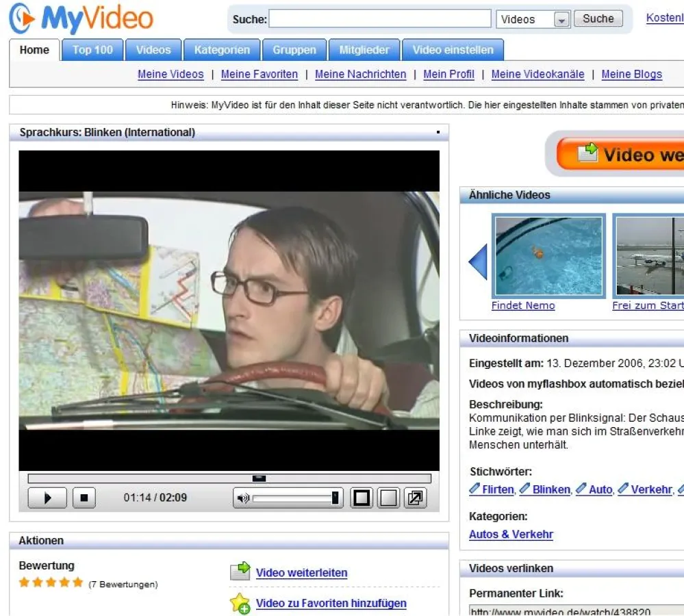This screenshot has width=684, height=616.
Task: Open the Videos search type dropdown
Action: (561, 20)
